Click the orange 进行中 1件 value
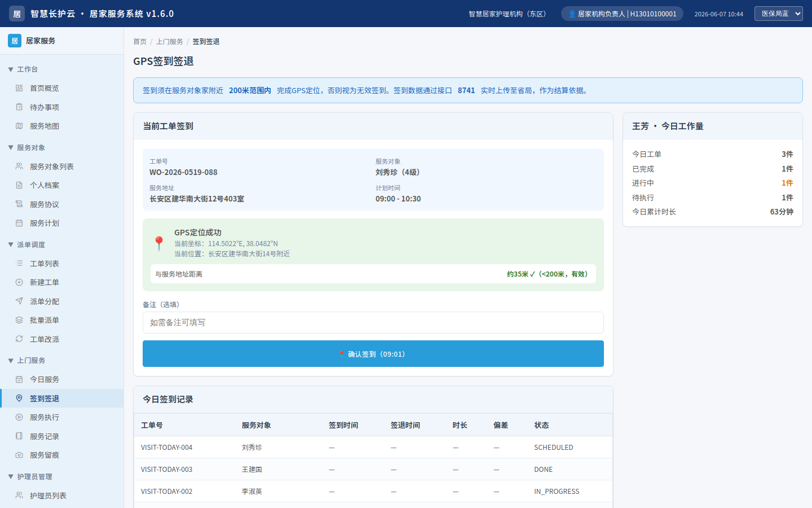The image size is (812, 508). point(787,183)
